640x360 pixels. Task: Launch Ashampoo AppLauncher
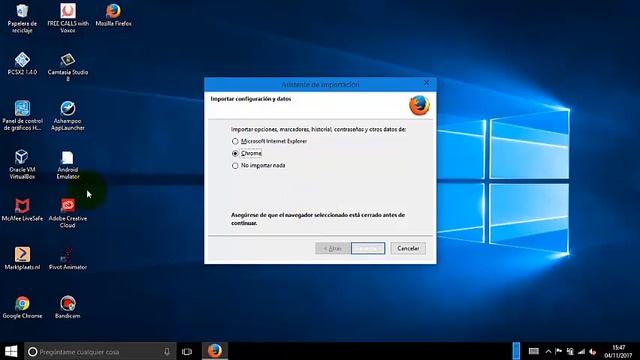[x=68, y=116]
